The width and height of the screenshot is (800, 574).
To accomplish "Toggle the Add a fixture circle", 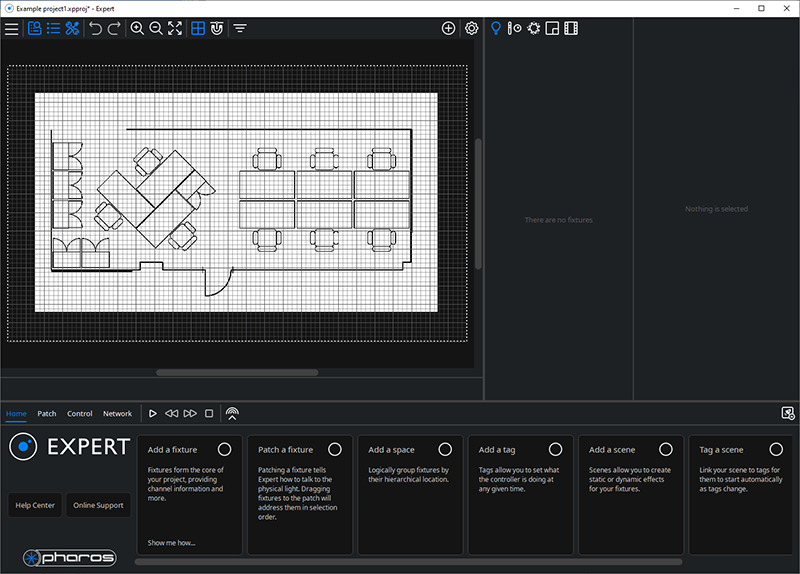I will pyautogui.click(x=224, y=450).
